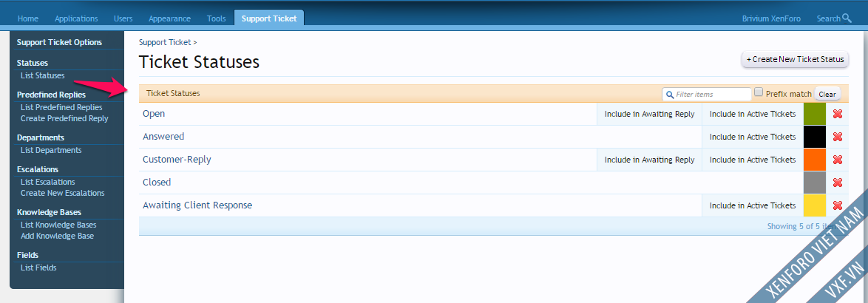868x303 pixels.
Task: Focus the Filter items input field
Action: 707,94
